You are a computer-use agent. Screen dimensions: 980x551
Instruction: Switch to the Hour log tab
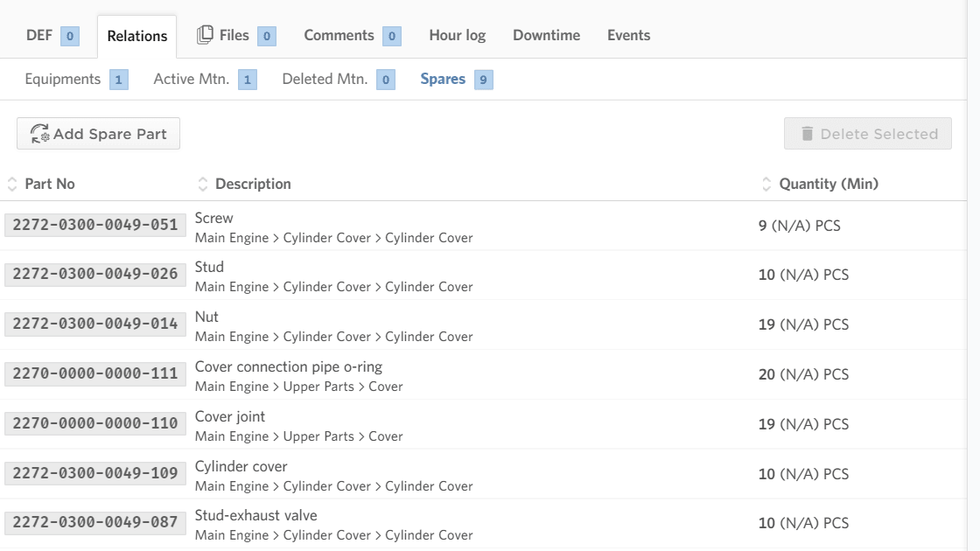tap(457, 35)
